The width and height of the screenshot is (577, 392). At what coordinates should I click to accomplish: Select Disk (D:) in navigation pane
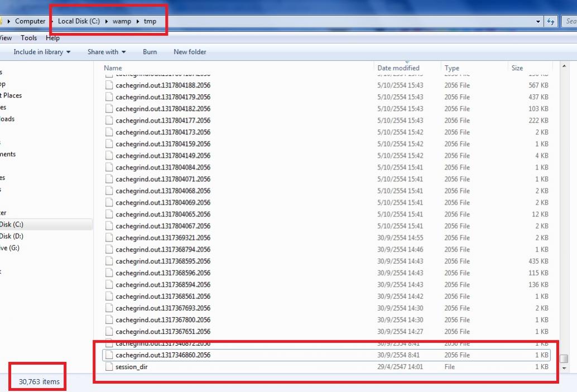point(11,236)
